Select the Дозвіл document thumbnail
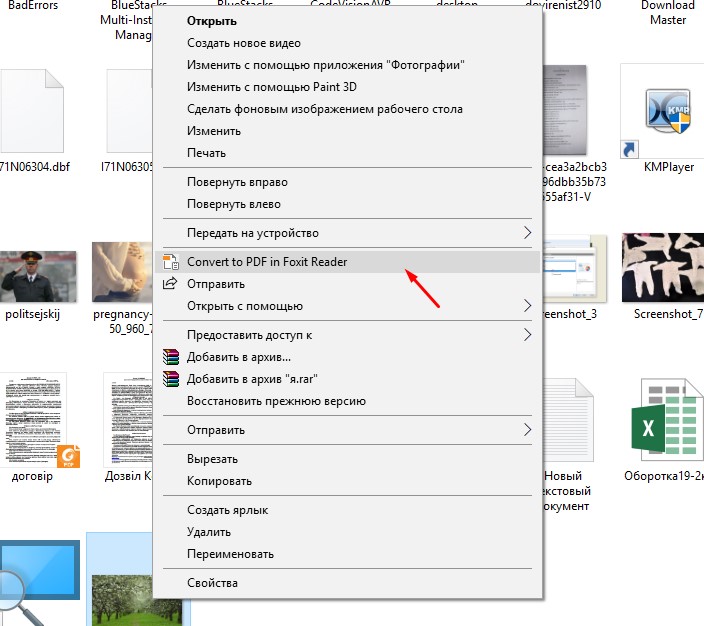 [128, 419]
